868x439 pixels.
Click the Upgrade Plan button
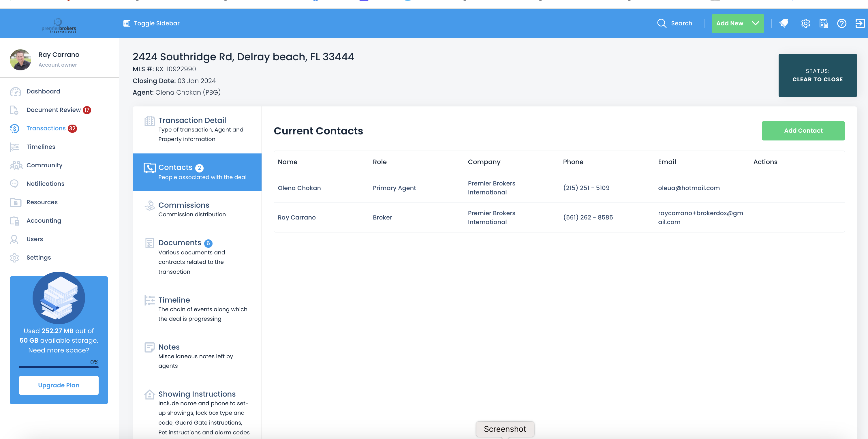point(59,385)
